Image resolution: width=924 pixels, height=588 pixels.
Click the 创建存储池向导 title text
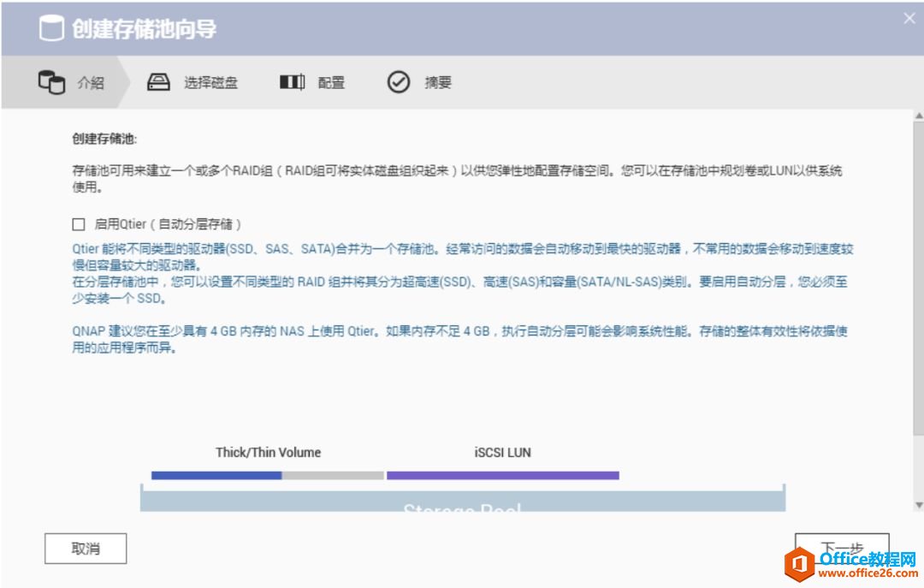[145, 28]
